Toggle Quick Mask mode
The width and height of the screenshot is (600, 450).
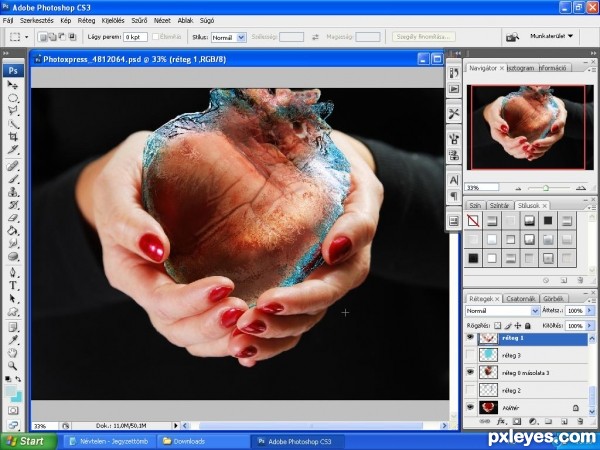tap(13, 411)
